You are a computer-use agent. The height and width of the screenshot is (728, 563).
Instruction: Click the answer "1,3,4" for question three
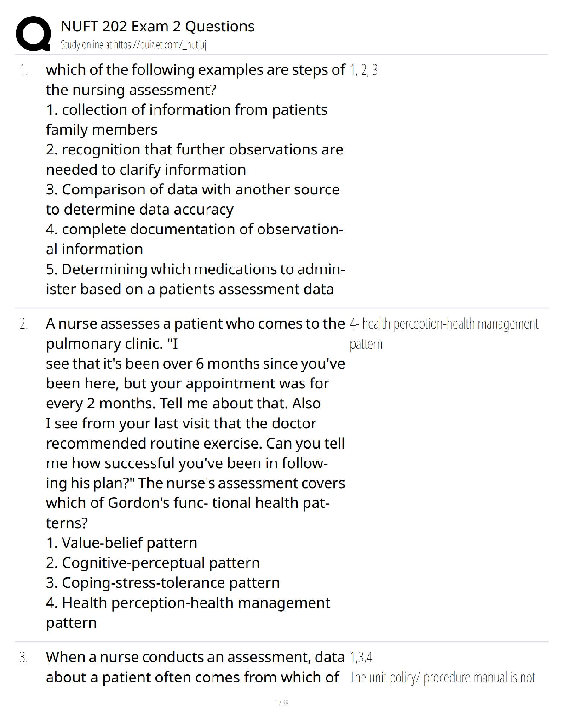[x=361, y=658]
